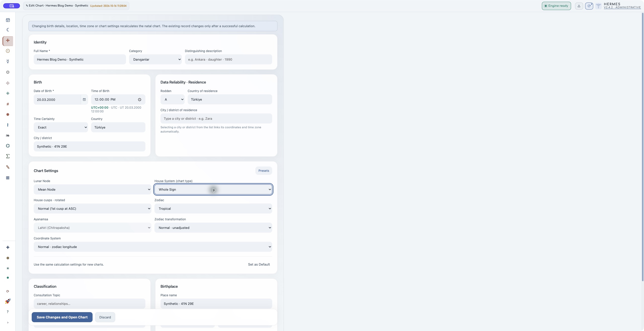Screen dimensions: 644x331
Task: Click the Presets button in Chart Settings
Action: (264, 171)
